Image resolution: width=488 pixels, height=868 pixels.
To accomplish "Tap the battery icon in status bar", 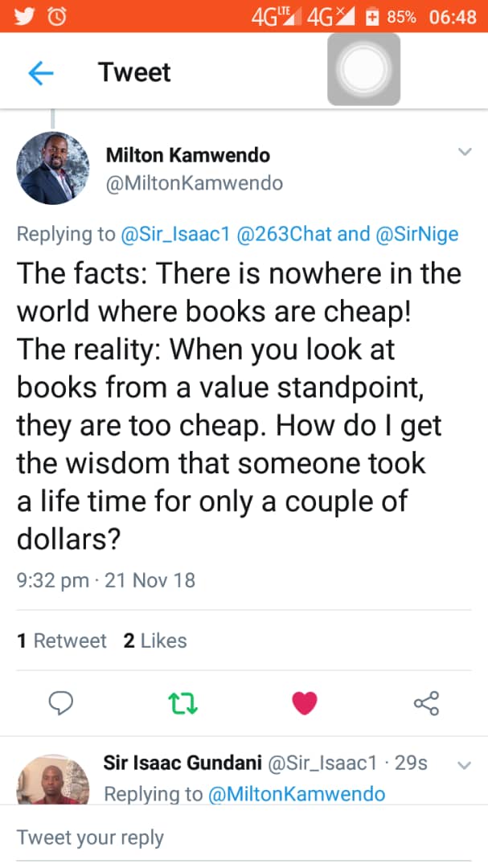I will (371, 16).
